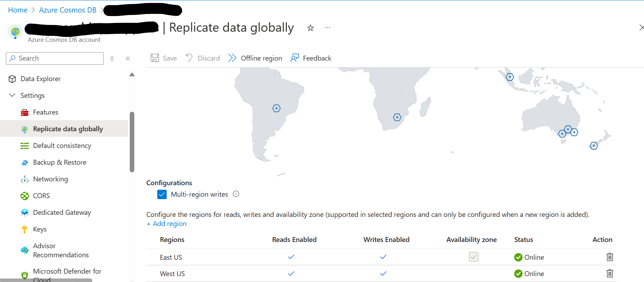644x282 pixels.
Task: Open the CORS menu item
Action: click(41, 196)
